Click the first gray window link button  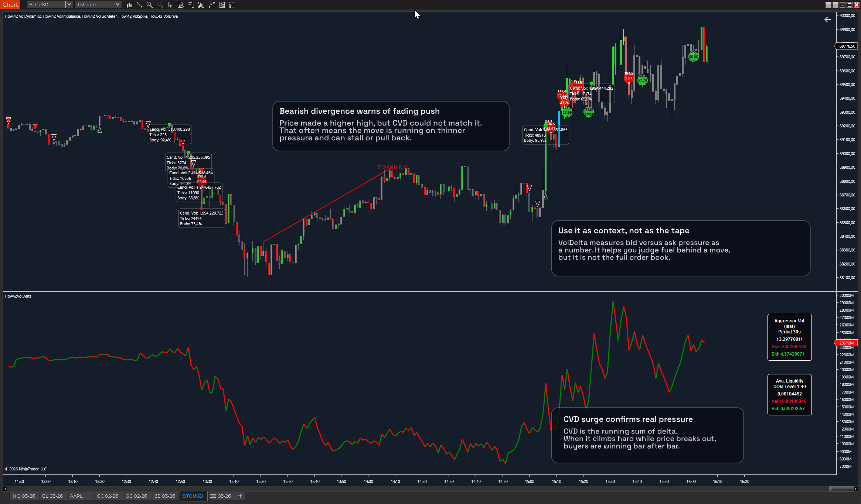[828, 5]
